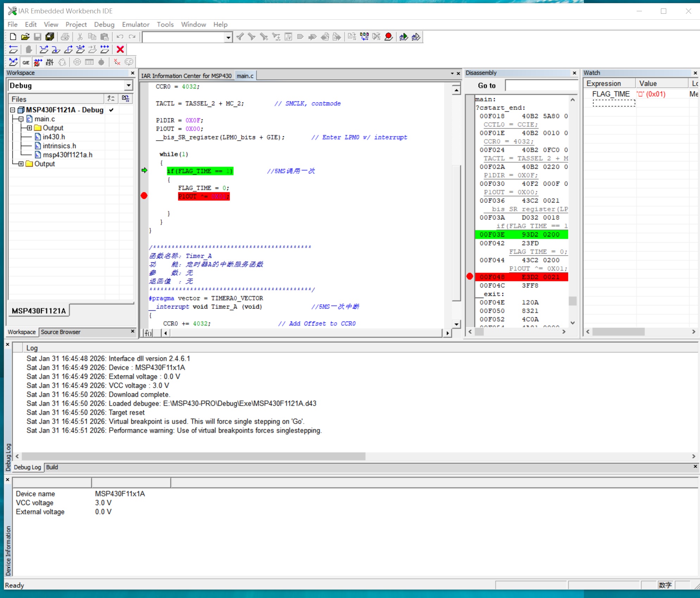The image size is (700, 598).
Task: Click the Step Into debug icon
Action: point(56,49)
